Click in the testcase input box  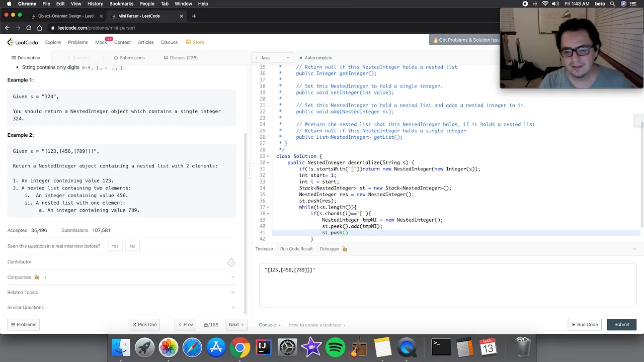(x=448, y=285)
